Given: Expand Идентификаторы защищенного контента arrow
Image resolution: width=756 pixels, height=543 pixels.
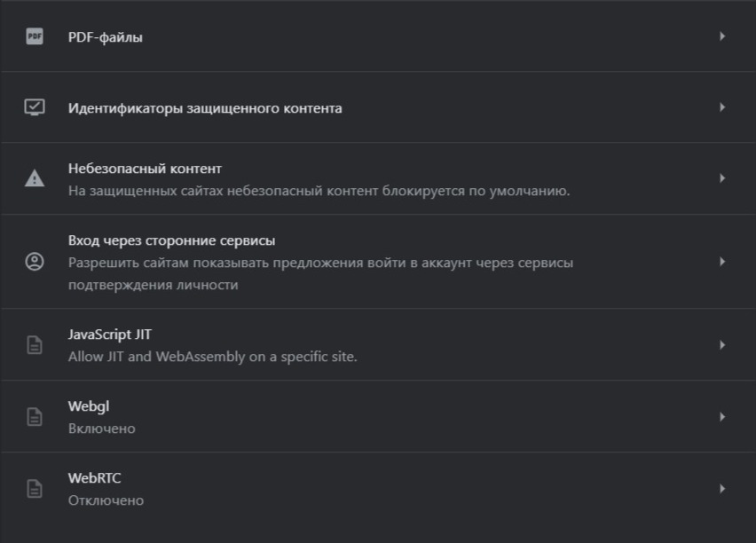Looking at the screenshot, I should tap(722, 107).
